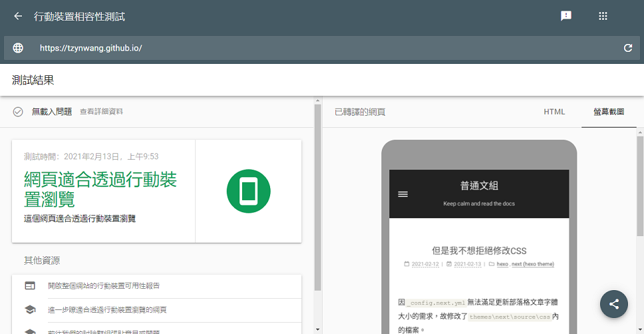Click the icon beside 開啟整個網站的行動裝置可用性報告
The image size is (644, 334).
30,285
